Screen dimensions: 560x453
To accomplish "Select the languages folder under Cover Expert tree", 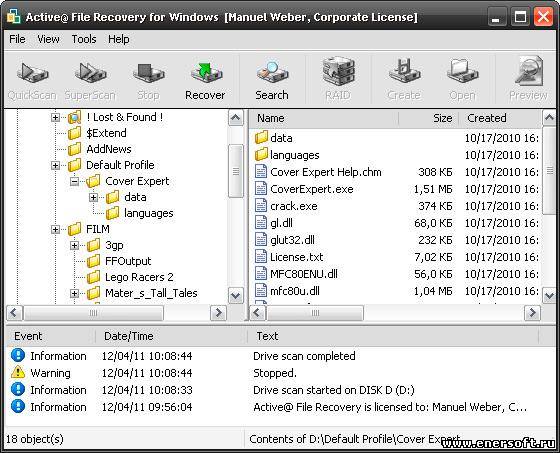I will tap(149, 213).
